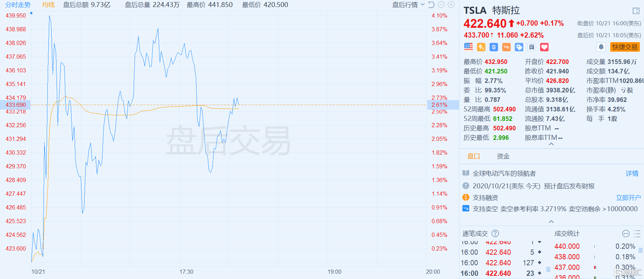Click the blue dollar sign icon
Screen dimensions: 644x279
(494, 47)
